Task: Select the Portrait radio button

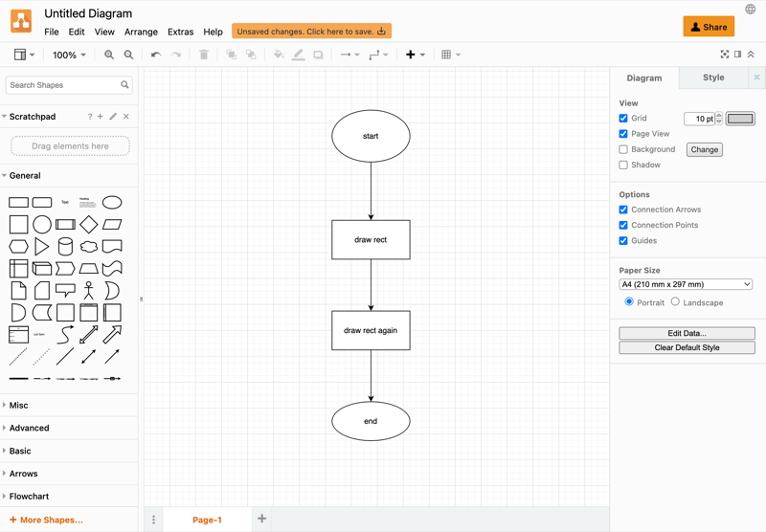Action: (x=629, y=301)
